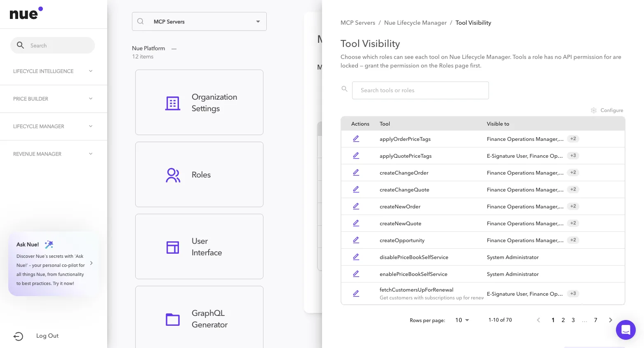Edit visibility for fetchCustomersUpForRenewal tool
Viewport: 644px width, 348px height.
point(356,294)
